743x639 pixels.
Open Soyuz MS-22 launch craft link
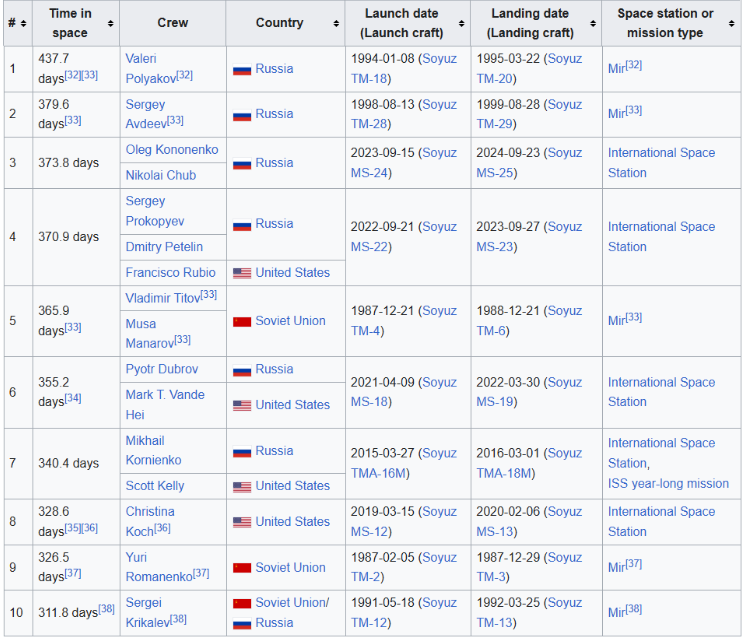click(x=404, y=237)
